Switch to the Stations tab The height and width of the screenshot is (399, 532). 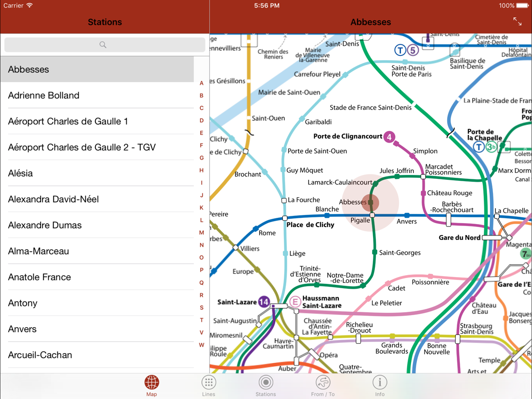coord(266,386)
